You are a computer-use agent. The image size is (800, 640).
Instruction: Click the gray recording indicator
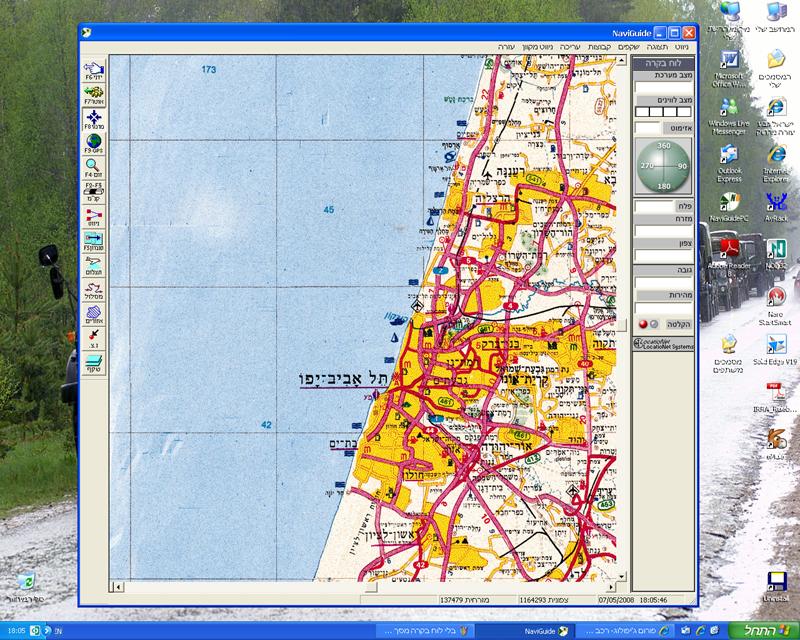(654, 324)
